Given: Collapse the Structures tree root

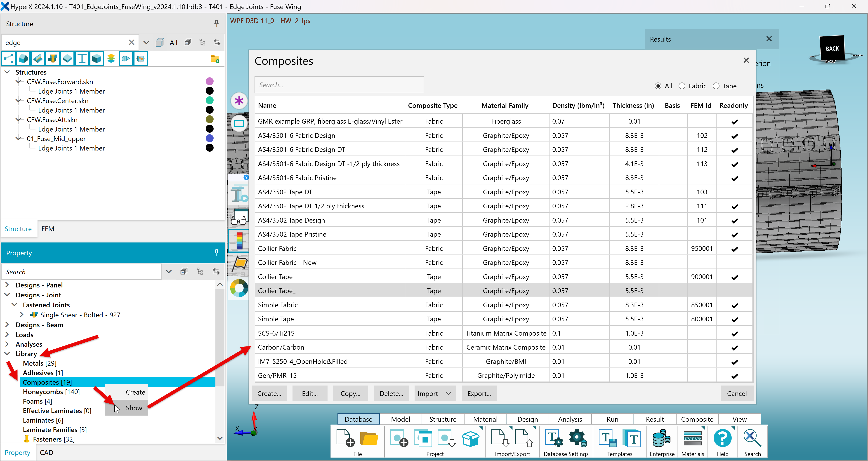Looking at the screenshot, I should point(7,72).
